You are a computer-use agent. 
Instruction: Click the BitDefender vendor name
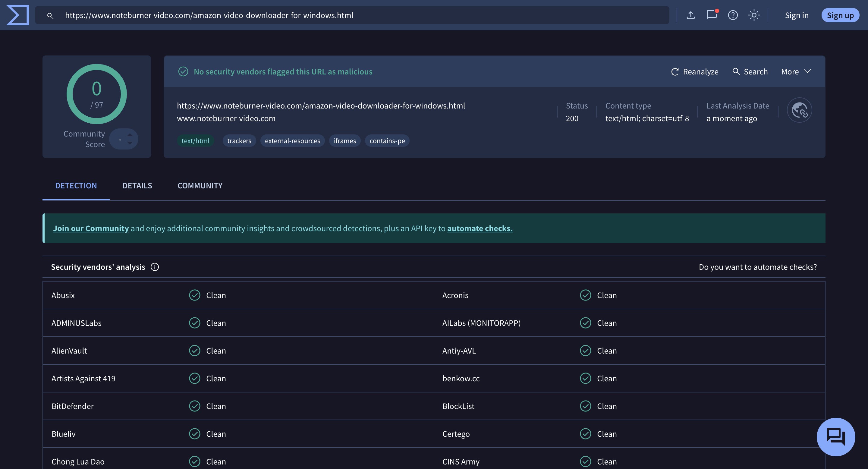[x=72, y=406]
